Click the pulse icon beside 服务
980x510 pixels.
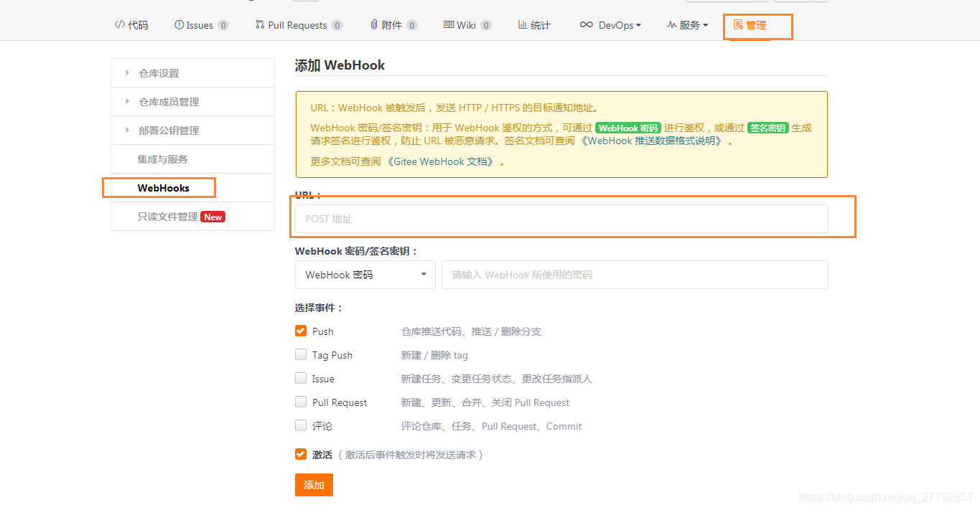[x=671, y=25]
